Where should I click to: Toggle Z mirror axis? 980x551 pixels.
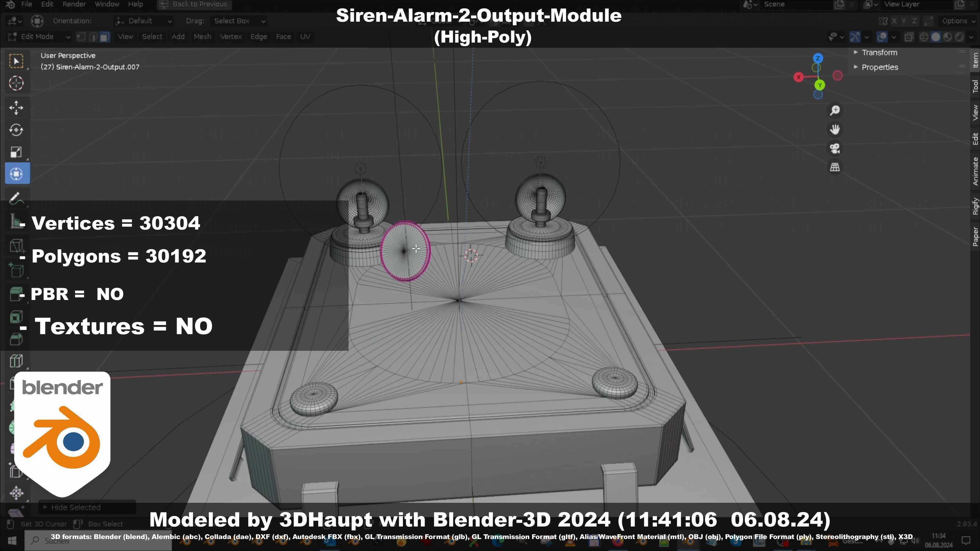[914, 21]
